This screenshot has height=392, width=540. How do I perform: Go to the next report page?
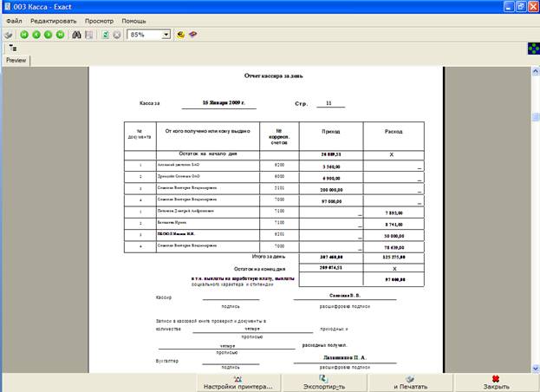(49, 35)
